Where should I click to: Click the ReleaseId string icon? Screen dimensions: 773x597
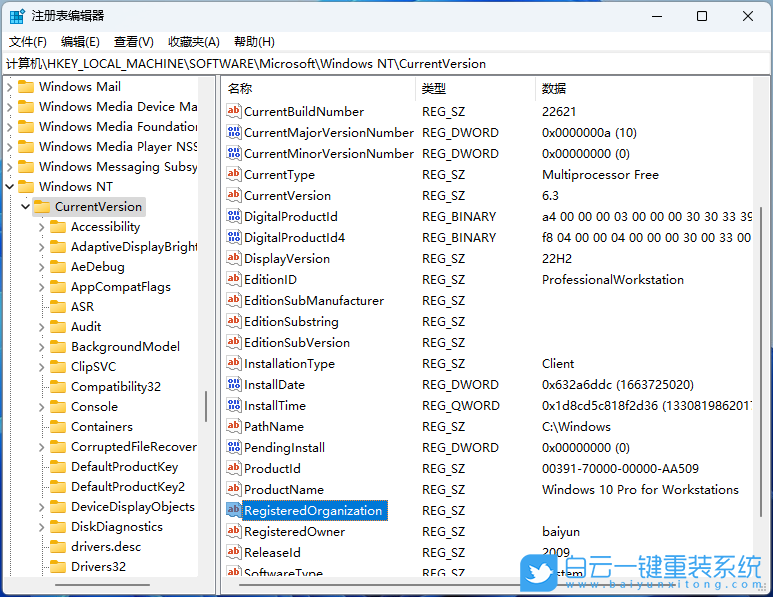[x=234, y=552]
